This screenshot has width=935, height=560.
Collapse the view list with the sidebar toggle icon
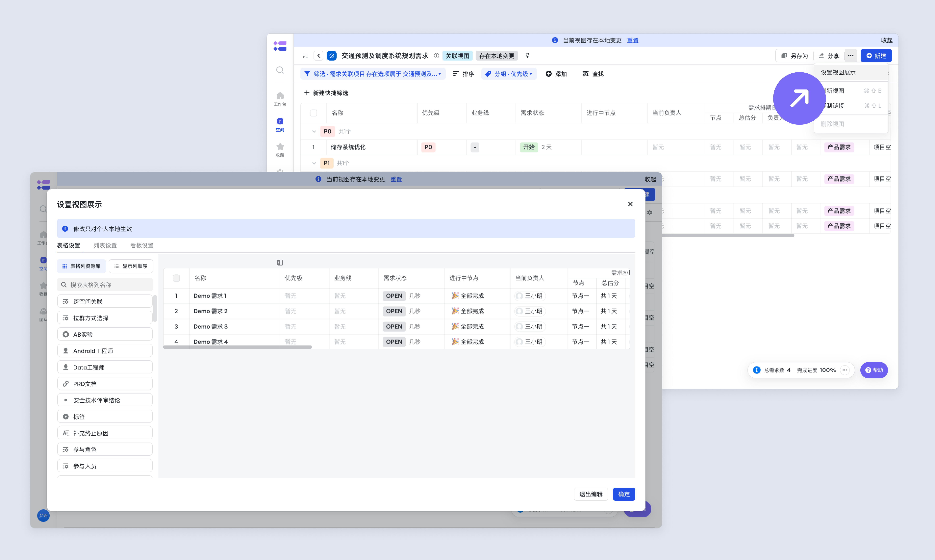pos(305,56)
